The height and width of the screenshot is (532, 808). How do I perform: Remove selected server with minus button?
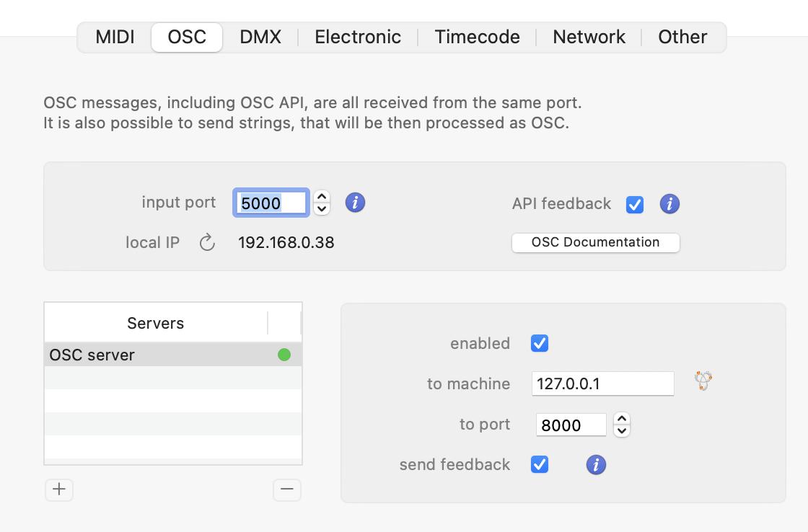286,489
